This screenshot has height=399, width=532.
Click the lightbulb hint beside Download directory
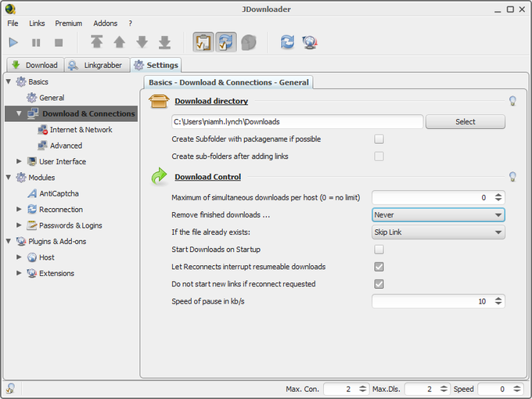click(x=512, y=101)
